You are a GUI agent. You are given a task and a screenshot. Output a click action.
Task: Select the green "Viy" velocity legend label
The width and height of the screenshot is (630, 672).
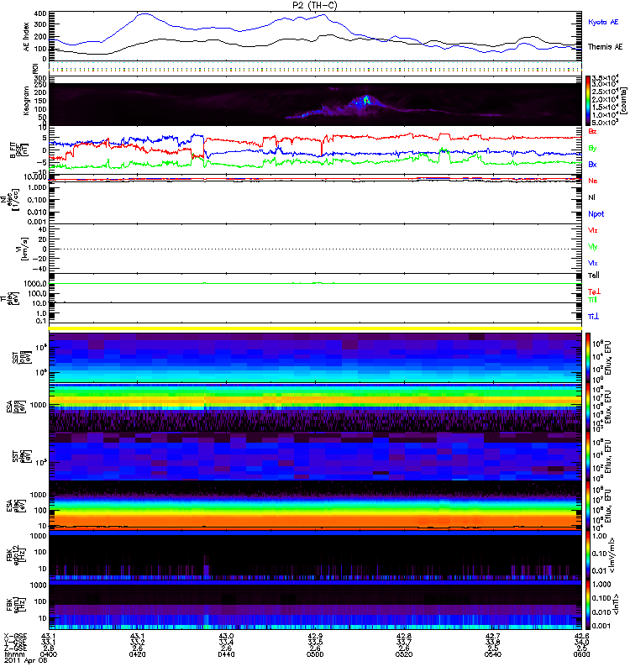pyautogui.click(x=593, y=247)
